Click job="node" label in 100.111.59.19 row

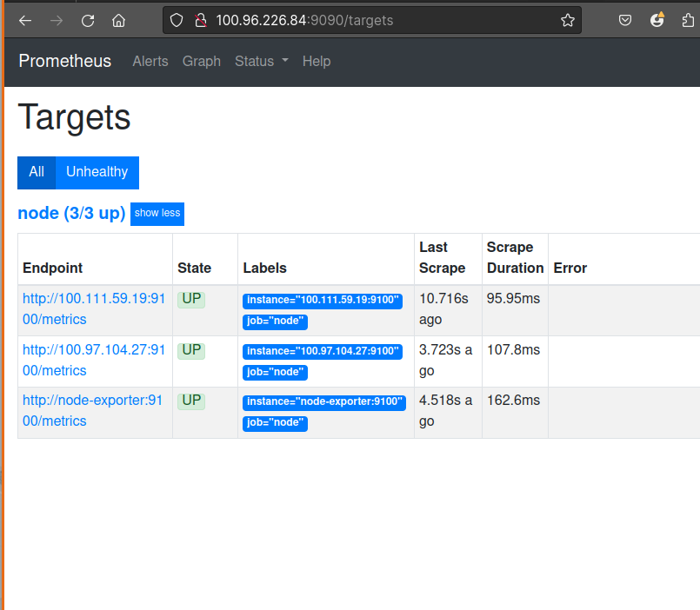[x=275, y=322]
